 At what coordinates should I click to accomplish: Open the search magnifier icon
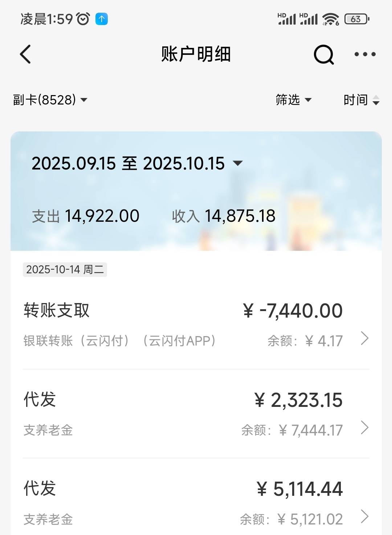tap(323, 55)
